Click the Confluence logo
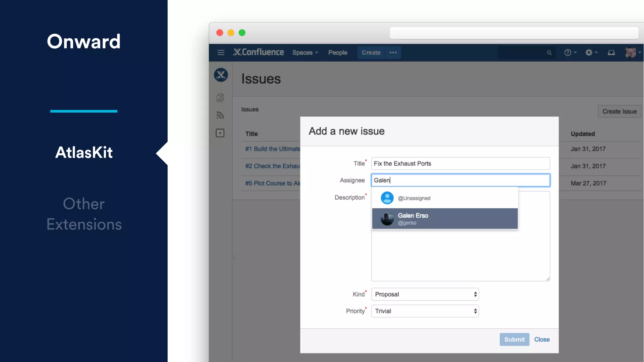The image size is (644, 362). (258, 52)
